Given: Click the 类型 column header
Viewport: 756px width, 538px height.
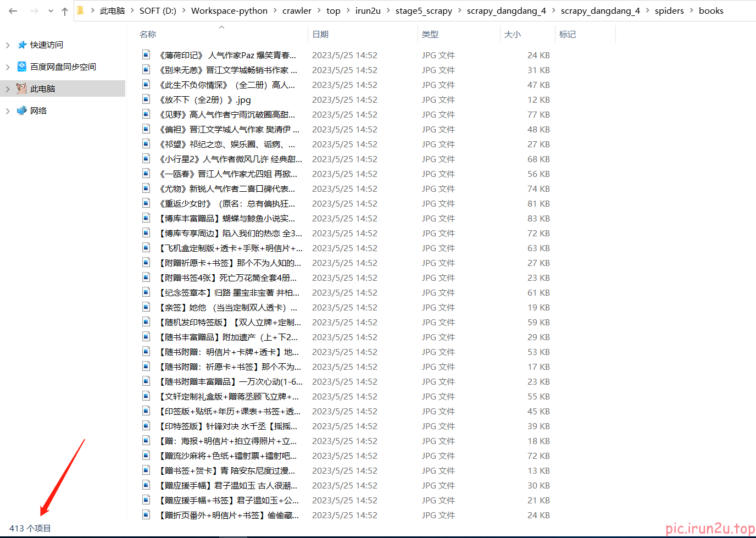Looking at the screenshot, I should point(430,34).
